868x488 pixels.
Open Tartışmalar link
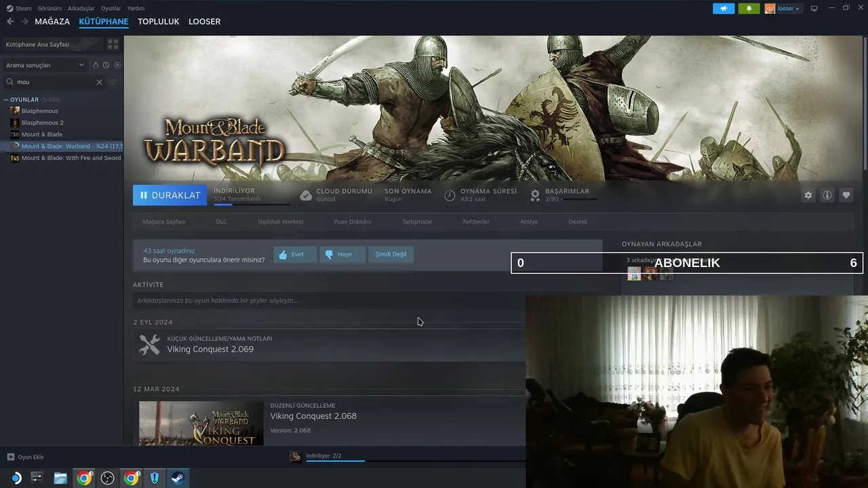point(417,222)
